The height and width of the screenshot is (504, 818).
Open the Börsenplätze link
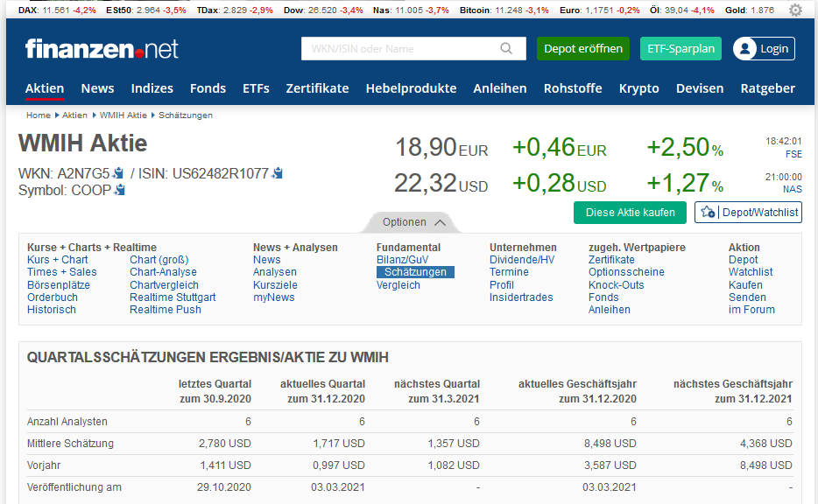click(59, 285)
